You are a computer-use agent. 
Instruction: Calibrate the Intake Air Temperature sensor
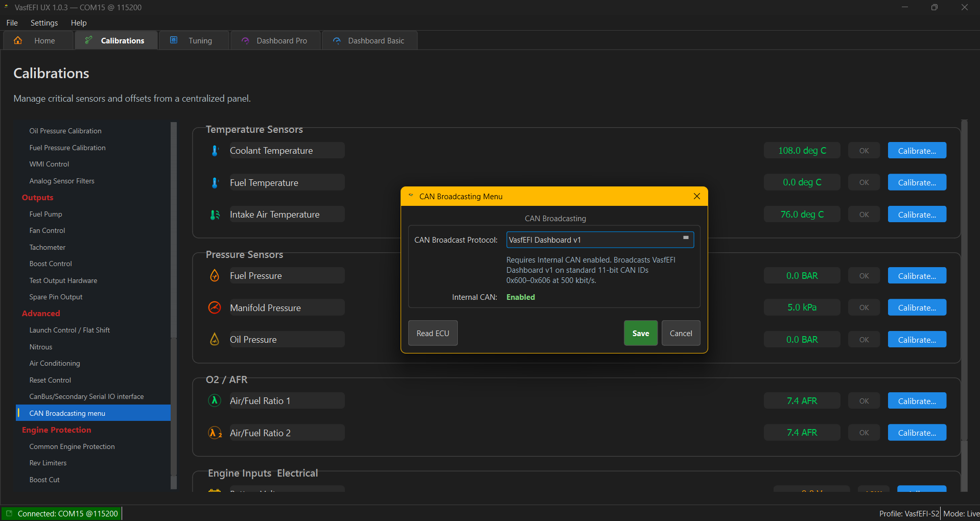click(x=917, y=215)
